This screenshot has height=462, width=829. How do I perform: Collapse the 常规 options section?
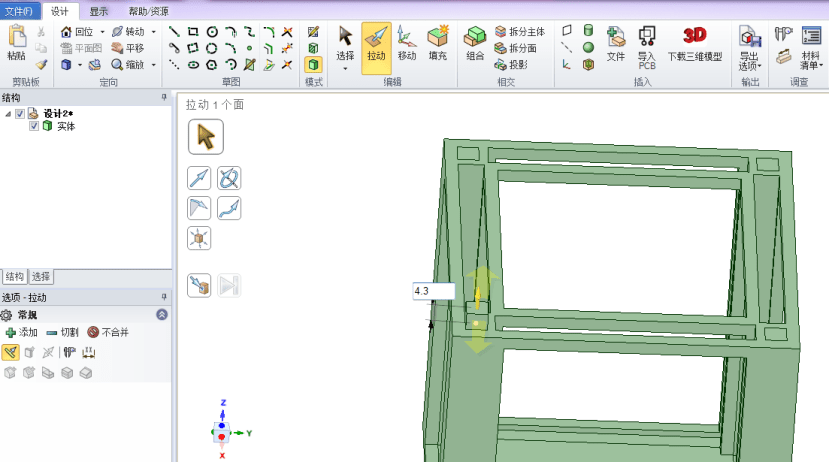click(x=162, y=315)
